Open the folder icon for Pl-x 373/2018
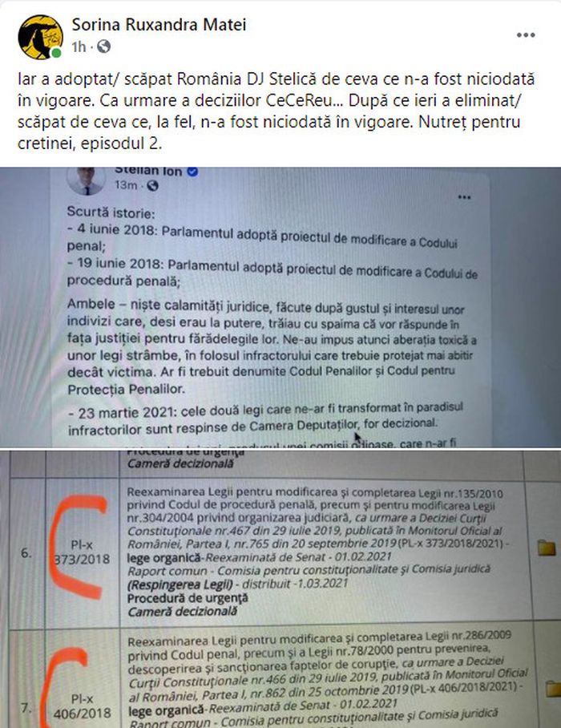Image resolution: width=561 pixels, height=728 pixels. coord(547,548)
